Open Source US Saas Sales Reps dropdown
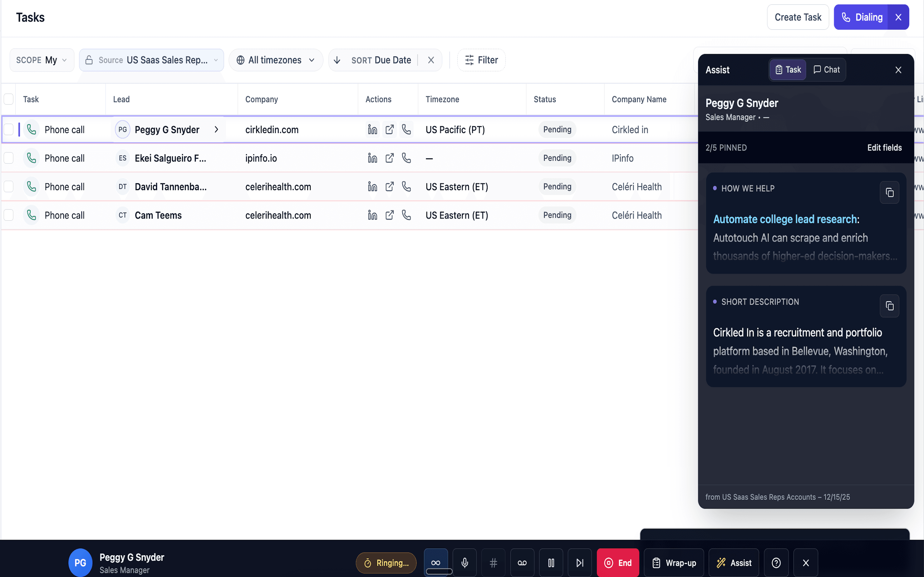Image resolution: width=924 pixels, height=577 pixels. coord(151,60)
